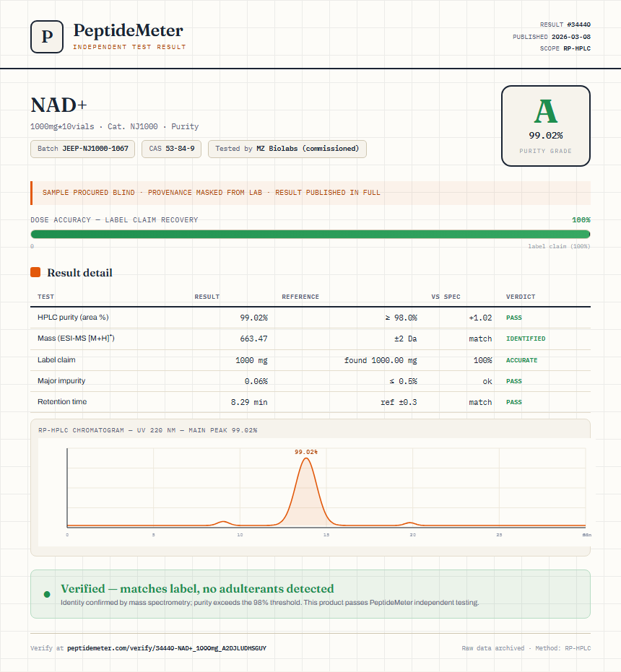This screenshot has height=672, width=621.
Task: Click the RP-HPLC chromatogram title caption
Action: 147,430
